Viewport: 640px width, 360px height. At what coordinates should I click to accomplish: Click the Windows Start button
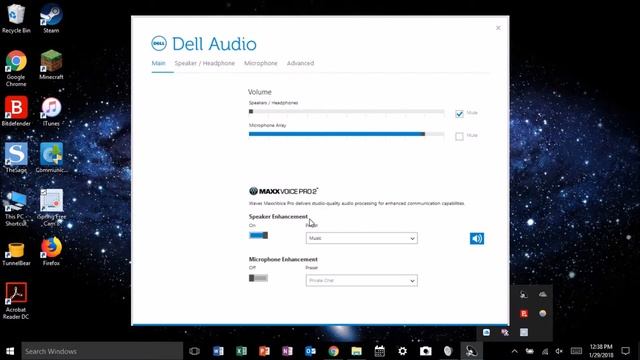point(10,351)
